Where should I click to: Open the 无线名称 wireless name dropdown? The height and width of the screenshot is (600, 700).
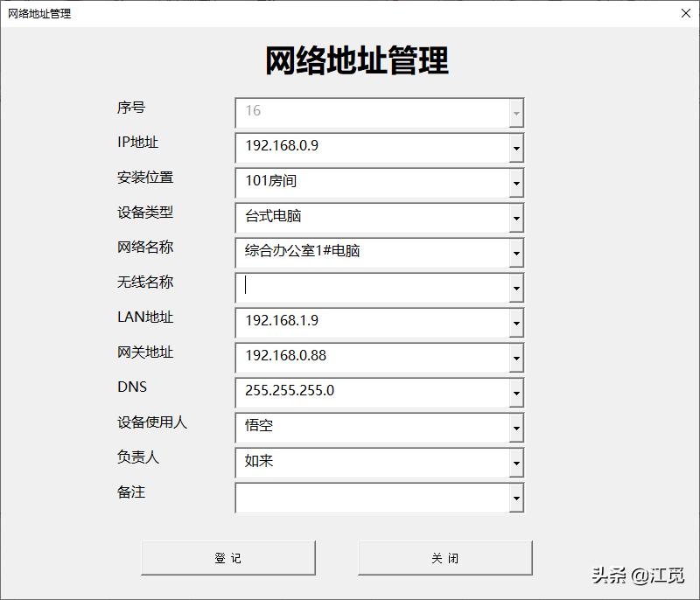[516, 288]
